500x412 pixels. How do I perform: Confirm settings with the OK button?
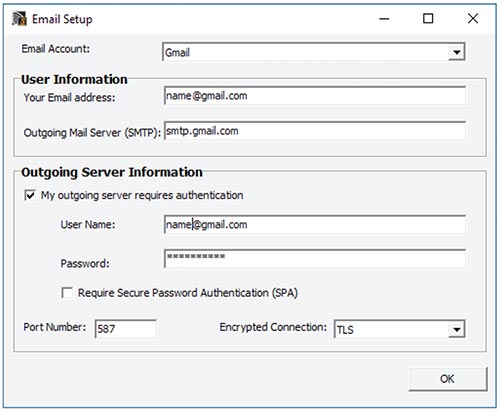tap(448, 379)
